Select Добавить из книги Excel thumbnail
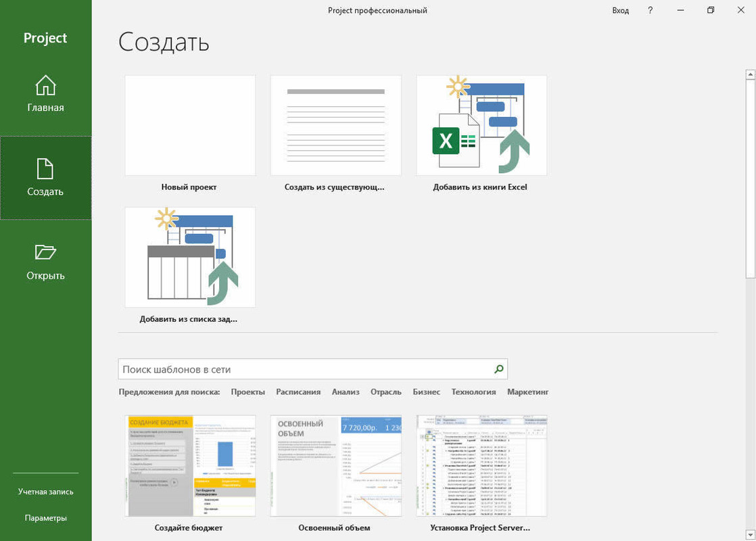Image resolution: width=756 pixels, height=541 pixels. coord(481,125)
